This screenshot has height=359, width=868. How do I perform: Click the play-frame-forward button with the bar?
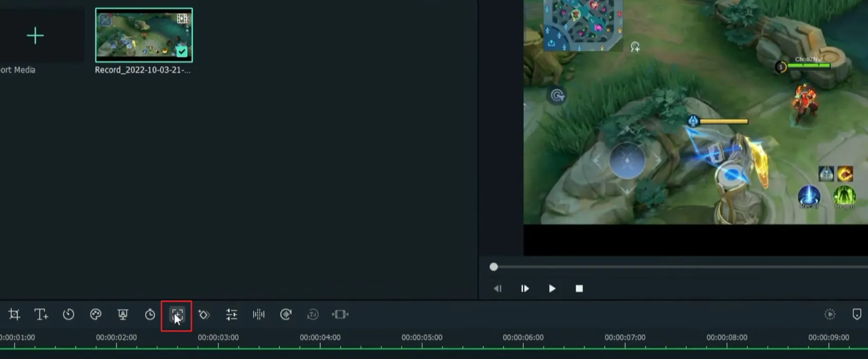pos(525,288)
